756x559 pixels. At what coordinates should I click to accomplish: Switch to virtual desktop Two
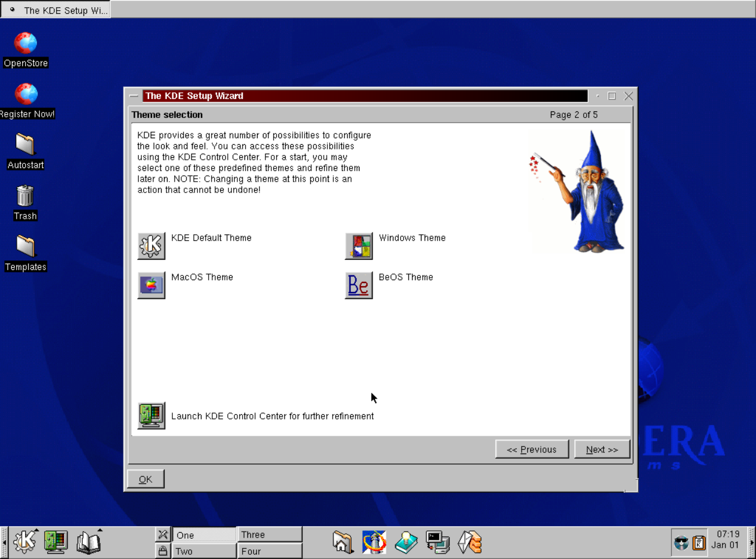(204, 551)
